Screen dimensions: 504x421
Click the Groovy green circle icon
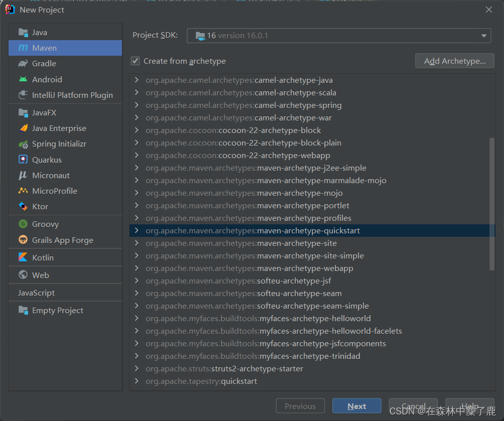coord(23,224)
